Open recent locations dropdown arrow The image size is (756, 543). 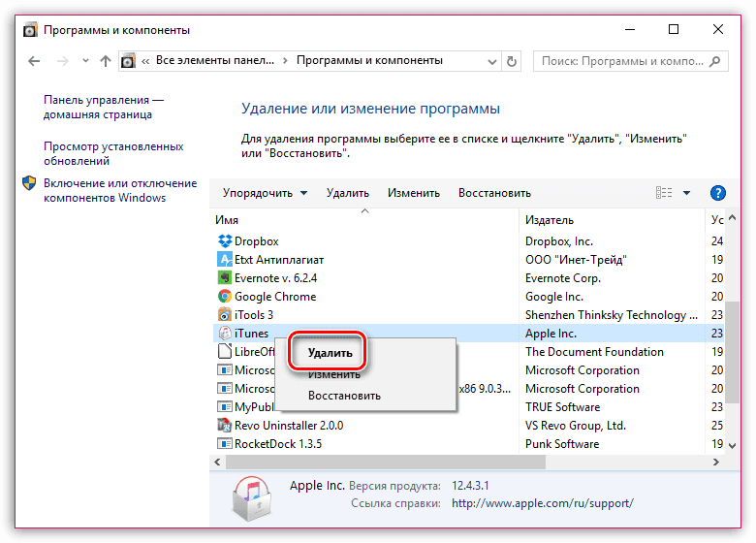85,61
